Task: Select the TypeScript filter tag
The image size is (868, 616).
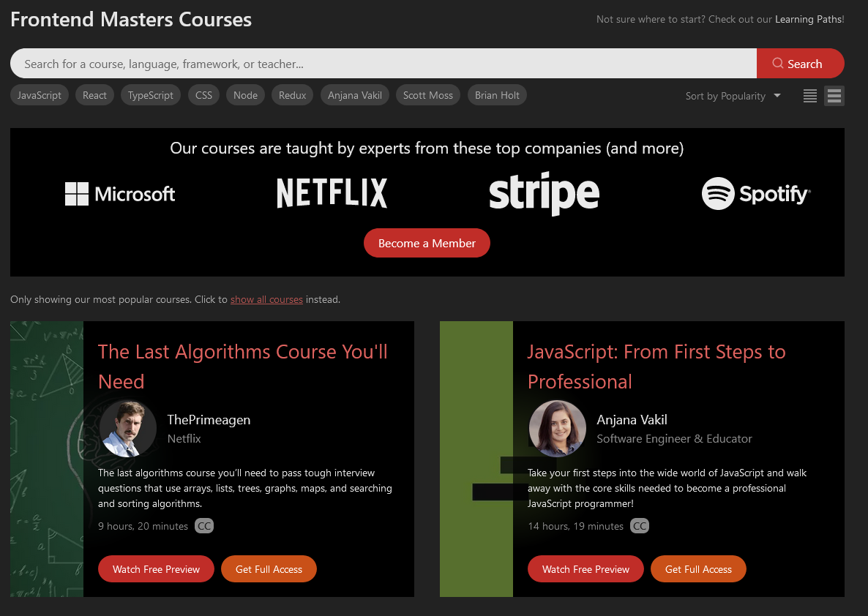Action: 151,95
